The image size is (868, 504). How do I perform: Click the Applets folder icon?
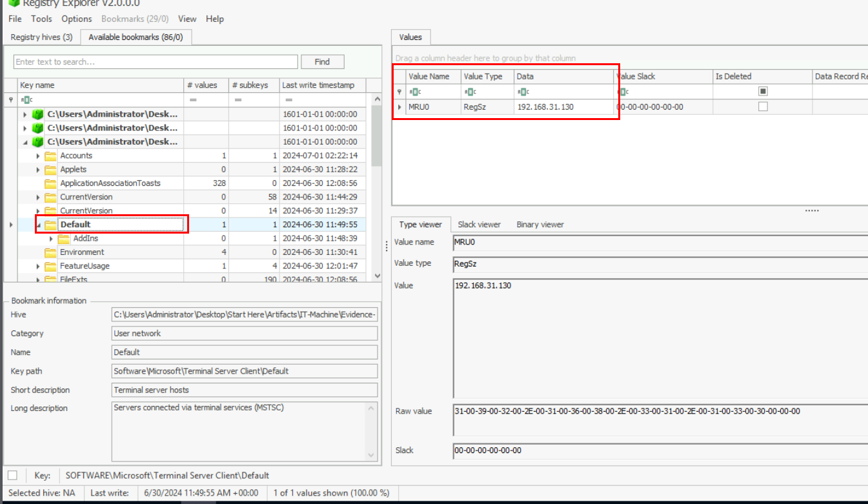(x=50, y=169)
